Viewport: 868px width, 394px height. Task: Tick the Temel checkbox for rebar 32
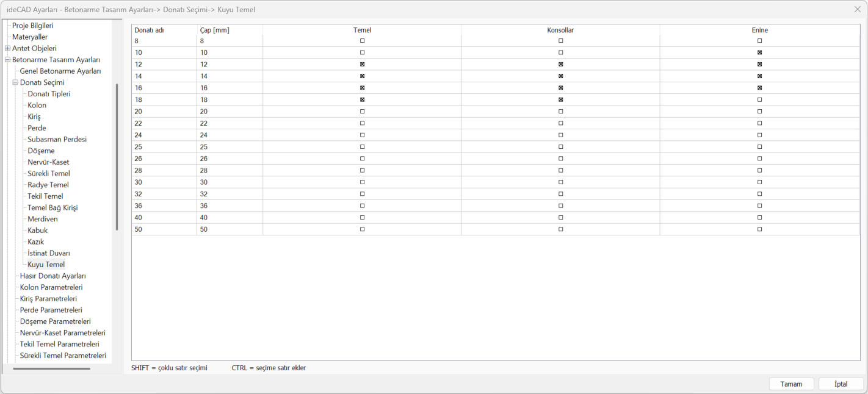[x=362, y=194]
